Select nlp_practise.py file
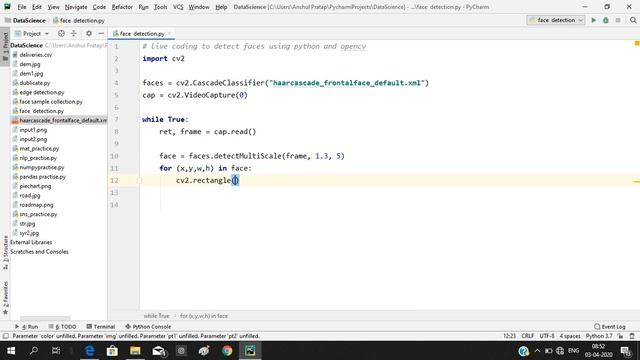 38,158
